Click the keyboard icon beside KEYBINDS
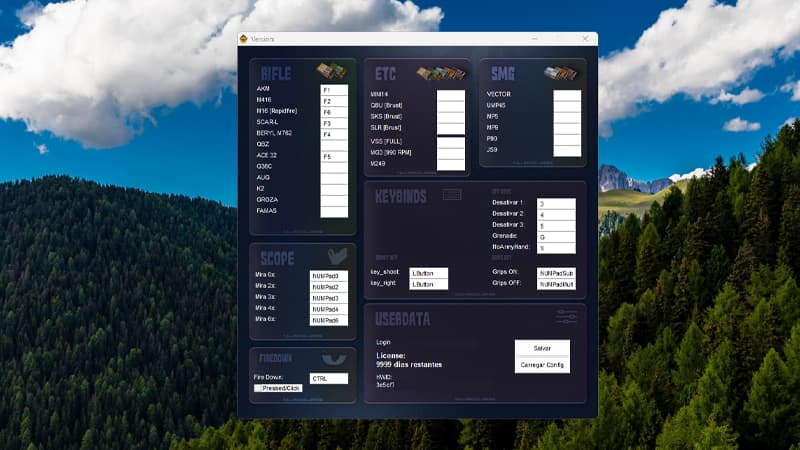Image resolution: width=800 pixels, height=450 pixels. click(452, 194)
